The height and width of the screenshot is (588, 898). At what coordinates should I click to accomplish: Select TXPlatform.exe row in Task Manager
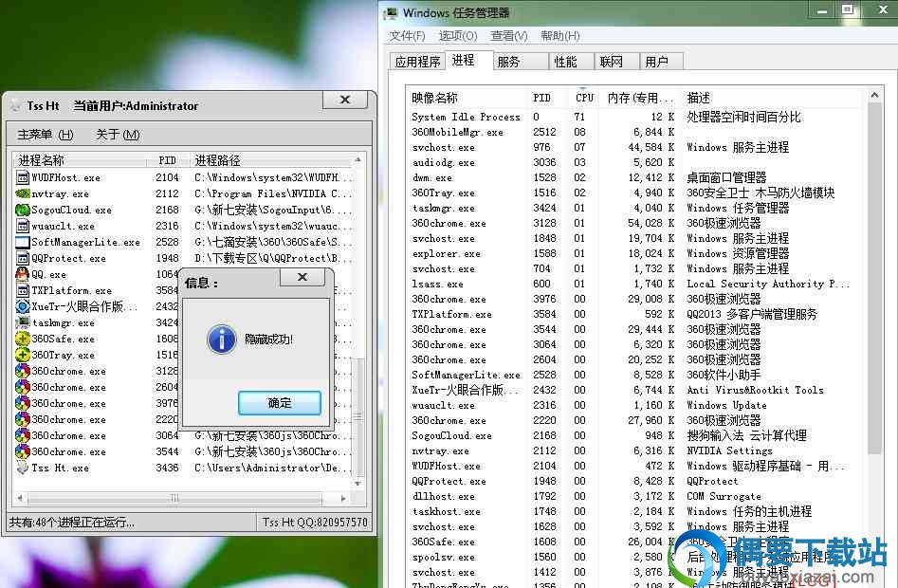click(x=632, y=314)
